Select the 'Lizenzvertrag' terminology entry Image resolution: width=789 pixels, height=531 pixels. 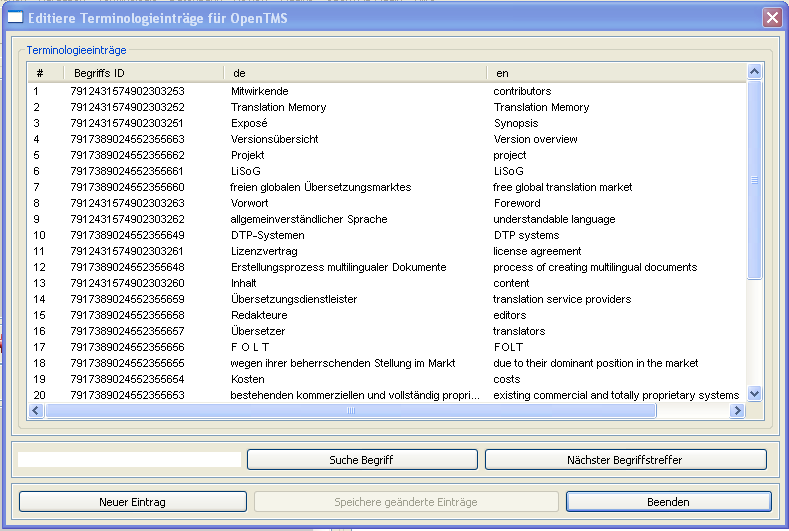(264, 251)
